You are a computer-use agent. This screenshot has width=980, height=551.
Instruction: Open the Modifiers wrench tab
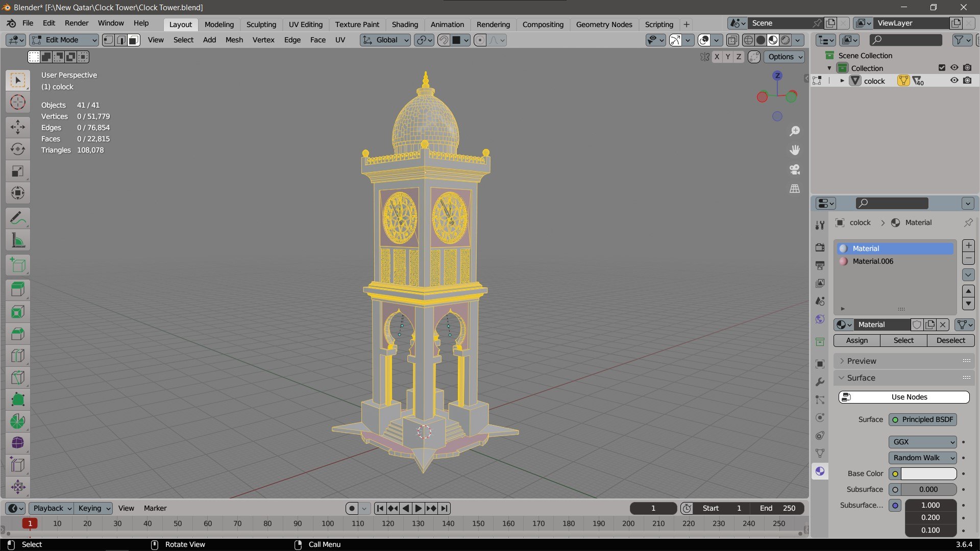point(820,382)
